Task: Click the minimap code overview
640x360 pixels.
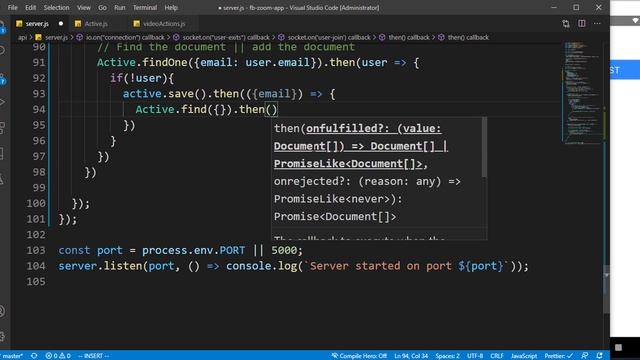Action: (x=582, y=92)
